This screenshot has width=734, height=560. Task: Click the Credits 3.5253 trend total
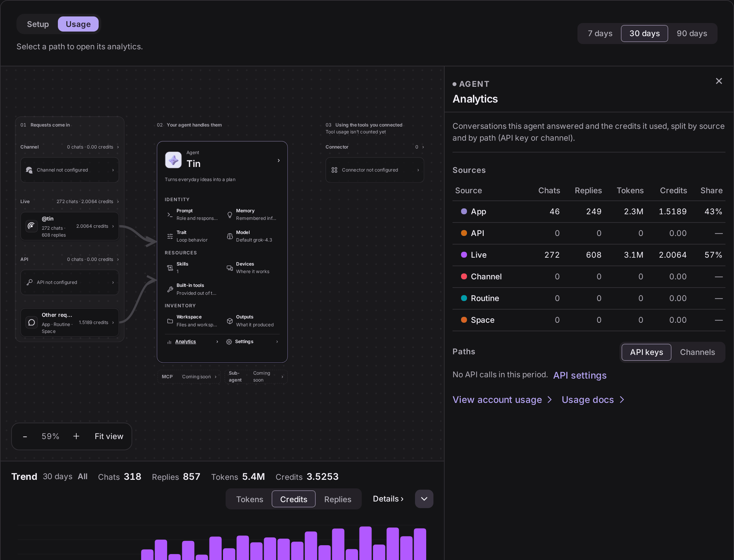coord(307,477)
